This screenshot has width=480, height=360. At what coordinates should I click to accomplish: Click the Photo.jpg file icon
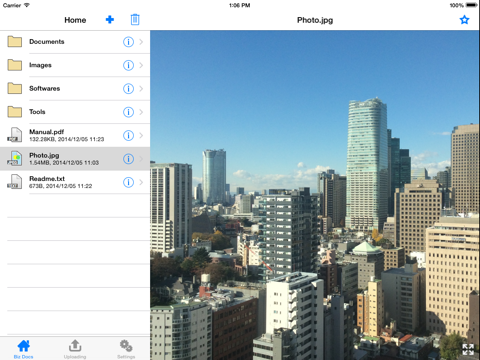pos(15,158)
